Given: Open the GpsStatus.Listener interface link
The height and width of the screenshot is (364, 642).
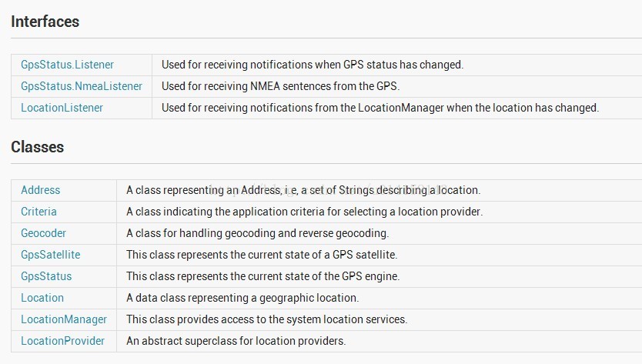Looking at the screenshot, I should click(x=67, y=65).
